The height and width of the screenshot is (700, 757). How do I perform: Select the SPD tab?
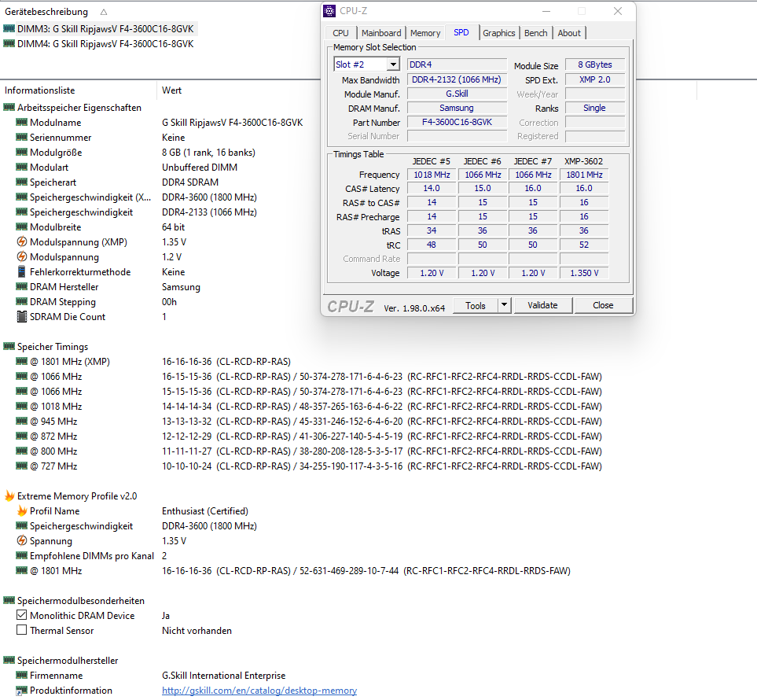pos(461,32)
